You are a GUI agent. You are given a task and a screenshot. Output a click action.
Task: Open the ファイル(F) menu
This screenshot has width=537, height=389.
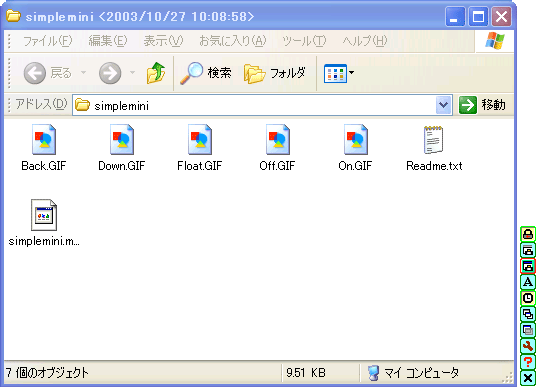(47, 41)
